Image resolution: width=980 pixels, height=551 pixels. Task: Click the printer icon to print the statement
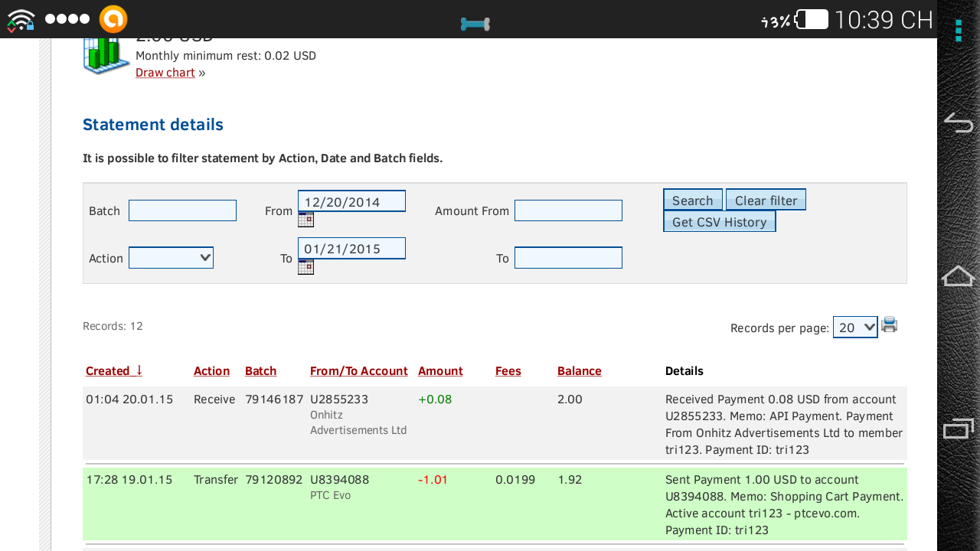(x=889, y=325)
